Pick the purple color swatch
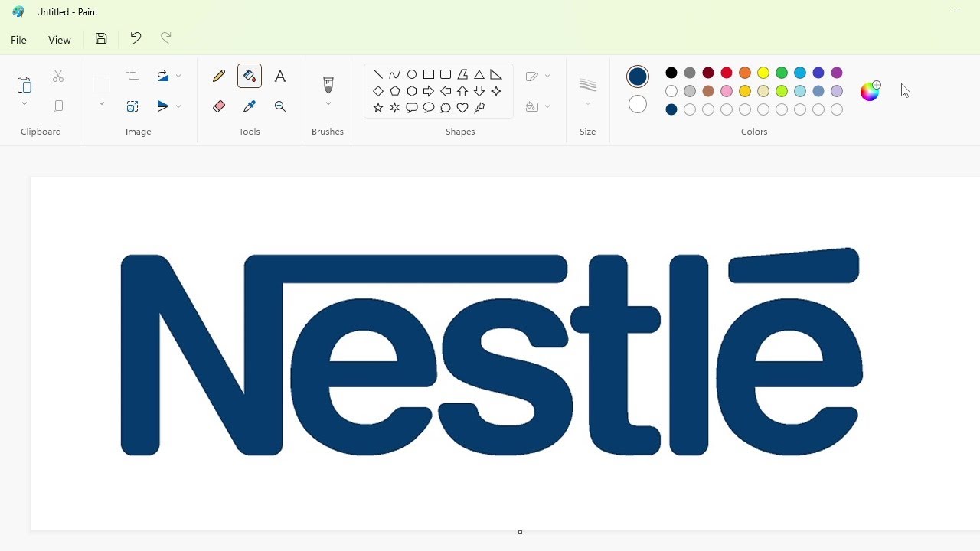The height and width of the screenshot is (551, 980). 837,73
